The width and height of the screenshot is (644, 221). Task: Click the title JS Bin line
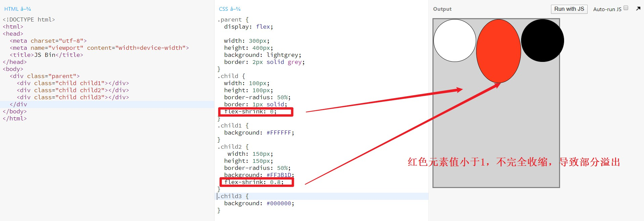[x=46, y=55]
